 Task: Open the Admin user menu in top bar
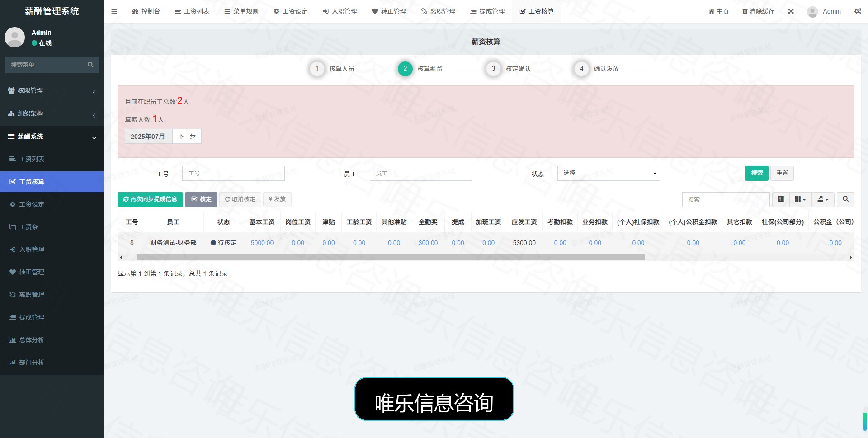[824, 11]
